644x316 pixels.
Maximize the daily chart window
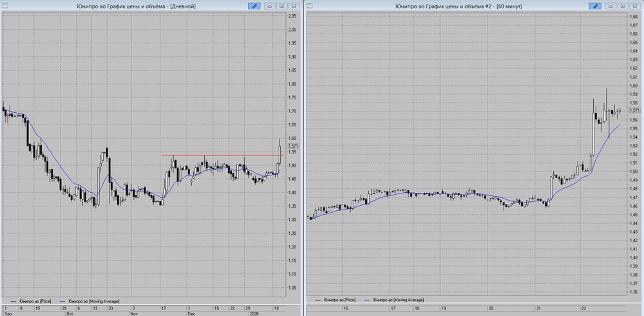(282, 5)
